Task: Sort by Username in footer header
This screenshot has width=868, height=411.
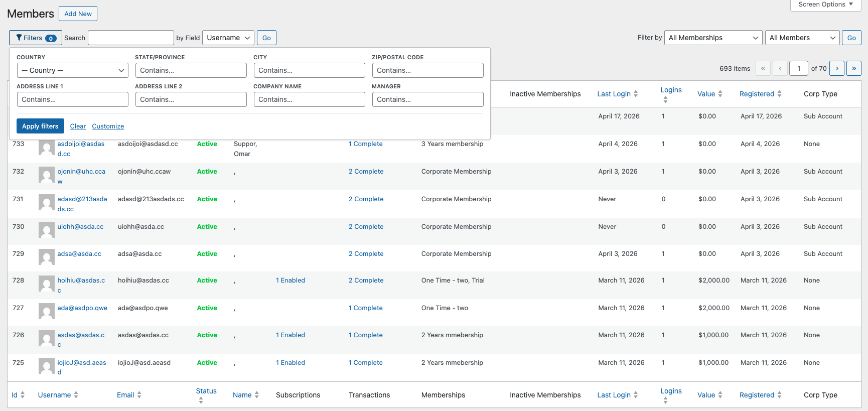Action: point(58,395)
